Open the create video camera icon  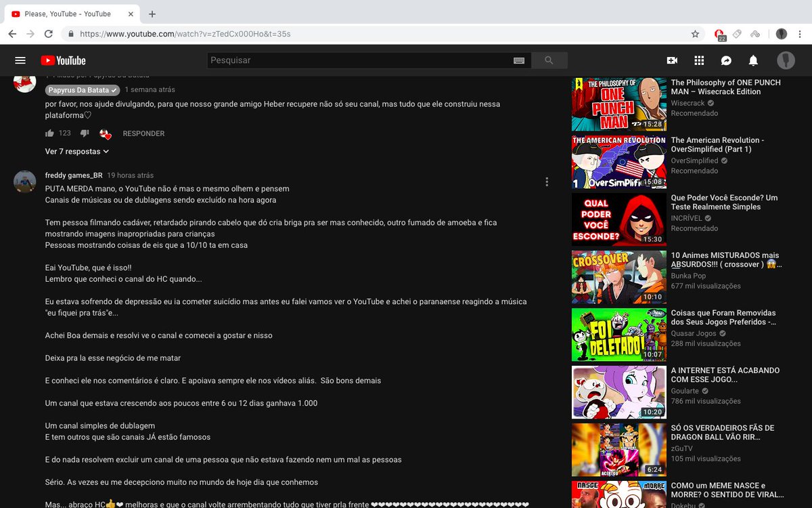click(672, 60)
